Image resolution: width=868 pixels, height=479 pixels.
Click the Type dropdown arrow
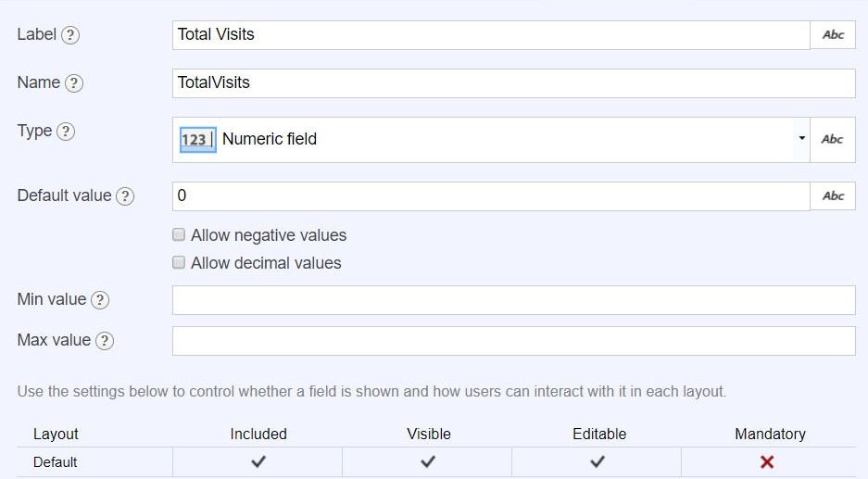pyautogui.click(x=800, y=139)
